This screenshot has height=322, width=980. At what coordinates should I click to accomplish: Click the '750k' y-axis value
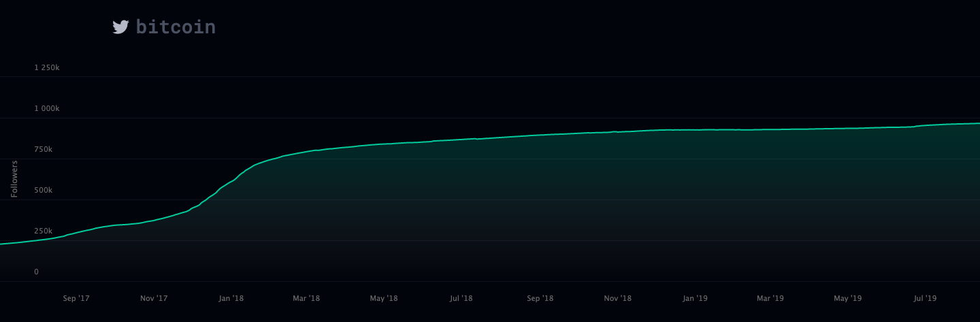[x=44, y=150]
